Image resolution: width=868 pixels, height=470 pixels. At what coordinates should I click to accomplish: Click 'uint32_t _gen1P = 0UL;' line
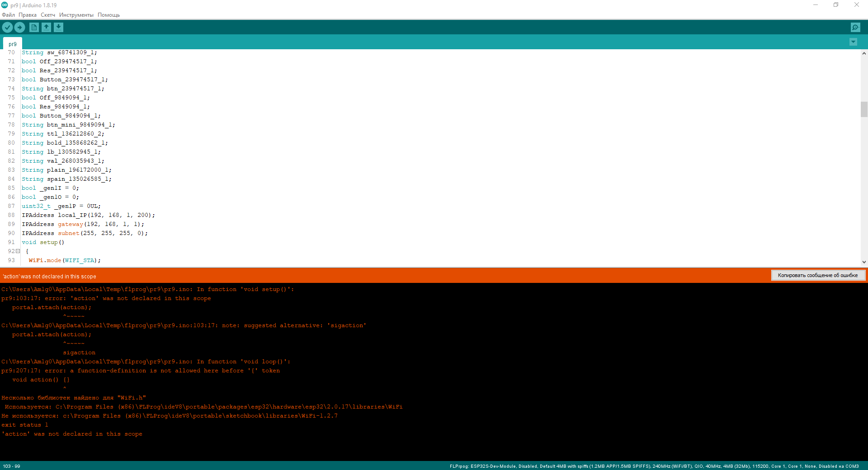point(61,206)
